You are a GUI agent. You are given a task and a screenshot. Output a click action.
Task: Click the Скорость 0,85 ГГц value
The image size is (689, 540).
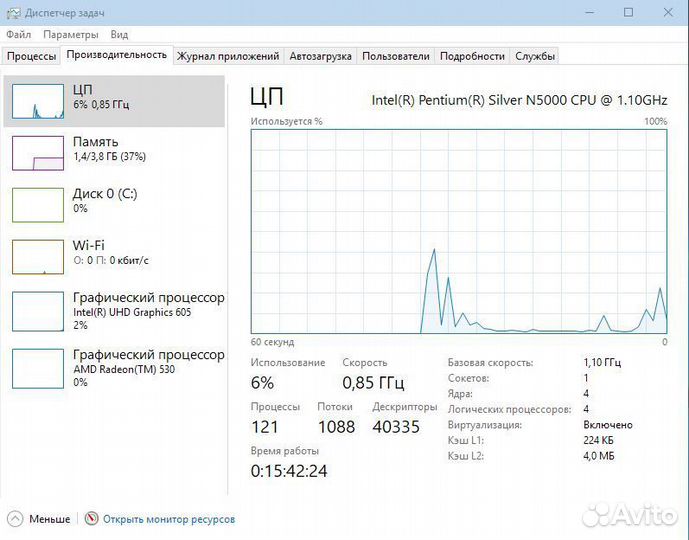pyautogui.click(x=374, y=383)
